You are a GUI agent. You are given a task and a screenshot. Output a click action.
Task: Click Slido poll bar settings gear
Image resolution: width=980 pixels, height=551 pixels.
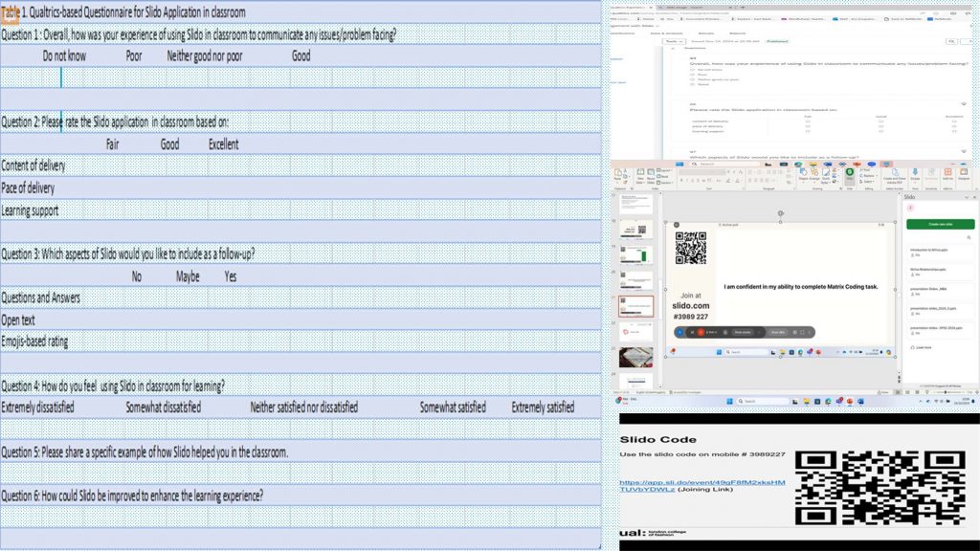(x=795, y=332)
